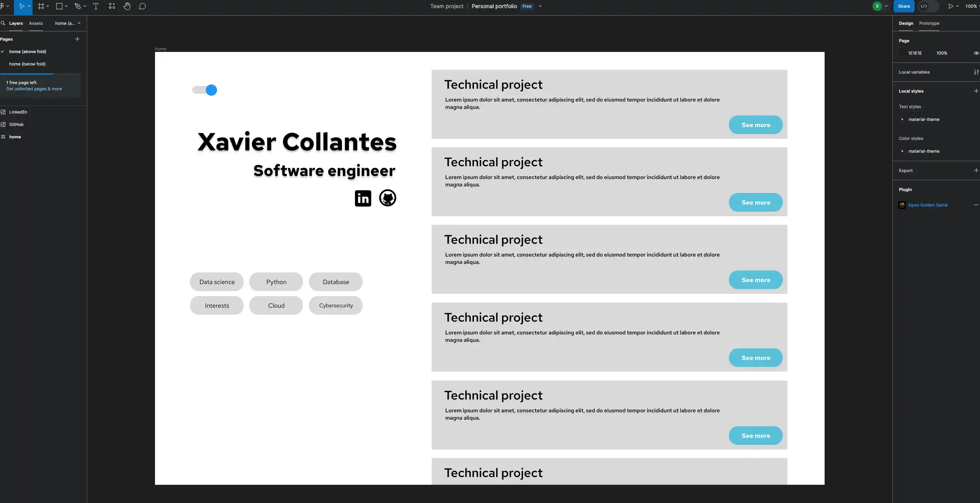The height and width of the screenshot is (503, 980).
Task: Open the Resources (components) tool
Action: [112, 6]
